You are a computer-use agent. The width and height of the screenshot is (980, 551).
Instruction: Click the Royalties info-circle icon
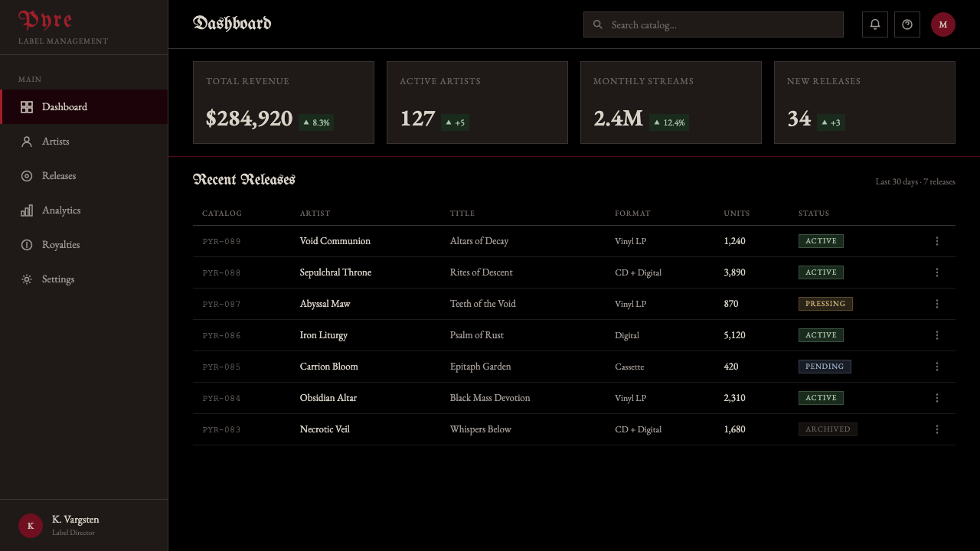[x=27, y=245]
